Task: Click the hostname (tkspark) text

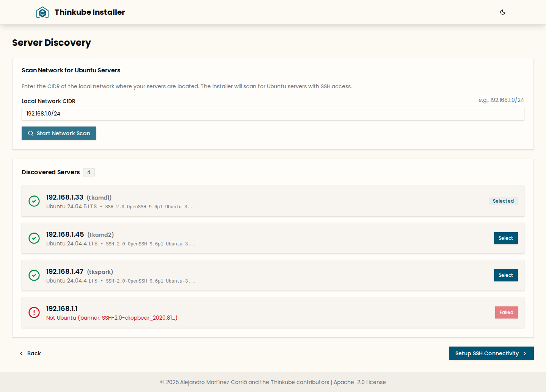Action: (100, 272)
